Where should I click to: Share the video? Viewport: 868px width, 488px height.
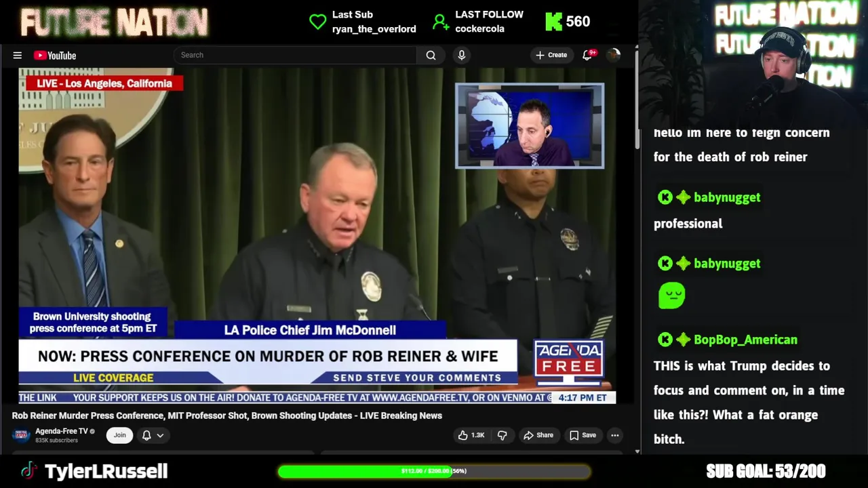(x=538, y=435)
